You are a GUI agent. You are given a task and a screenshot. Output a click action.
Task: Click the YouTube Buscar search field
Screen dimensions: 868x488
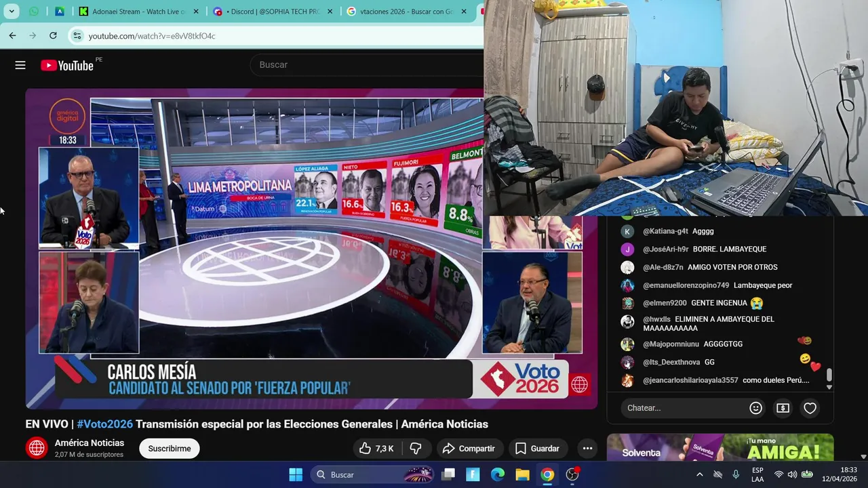click(x=366, y=64)
